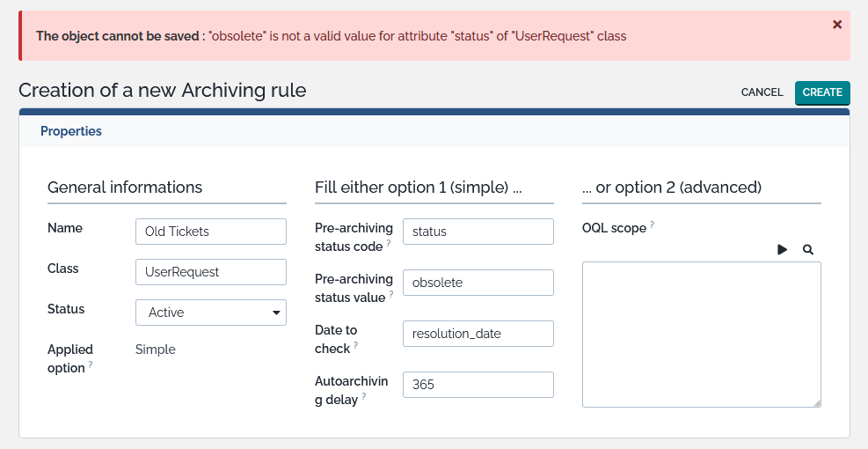Click help hint beside OQL scope
Viewport: 868px width, 449px height.
(x=652, y=225)
